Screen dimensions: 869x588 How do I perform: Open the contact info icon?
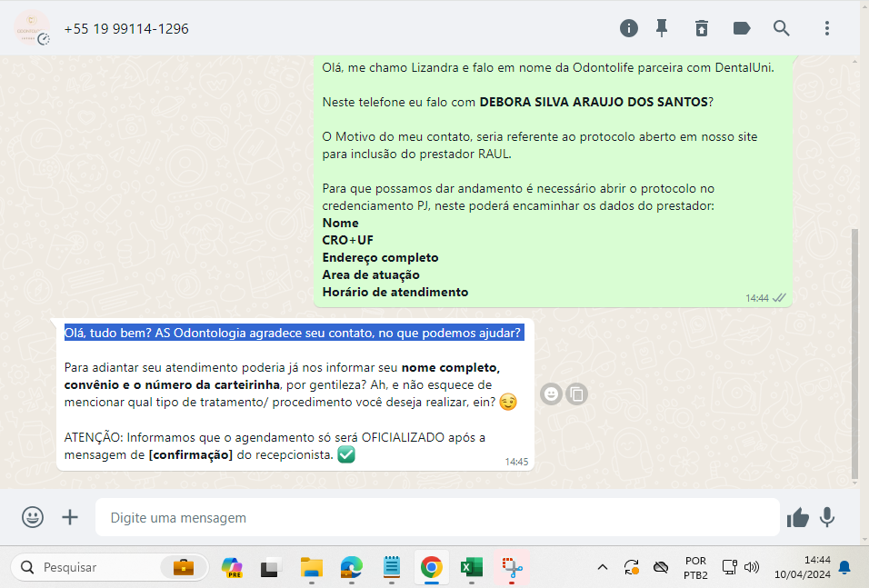click(x=628, y=28)
